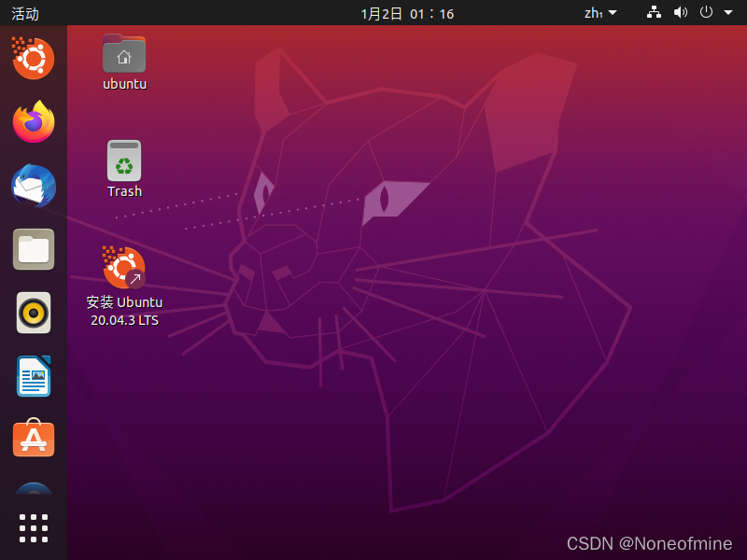Open Firefox from the dock
The image size is (747, 560).
pyautogui.click(x=34, y=121)
